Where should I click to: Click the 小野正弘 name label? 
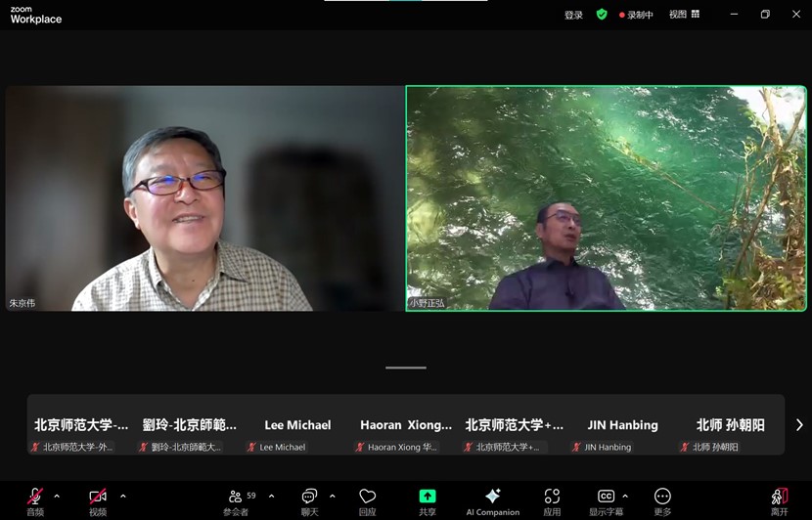pos(428,303)
